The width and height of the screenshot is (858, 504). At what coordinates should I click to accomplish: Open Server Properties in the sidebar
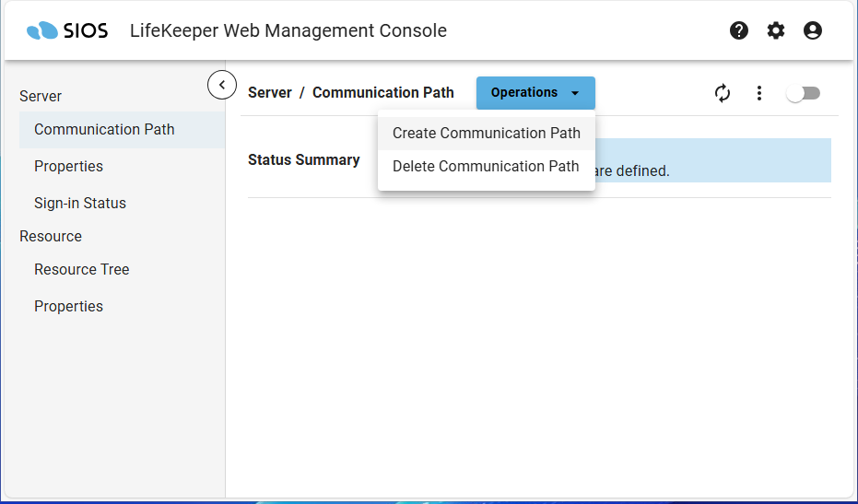tap(68, 166)
